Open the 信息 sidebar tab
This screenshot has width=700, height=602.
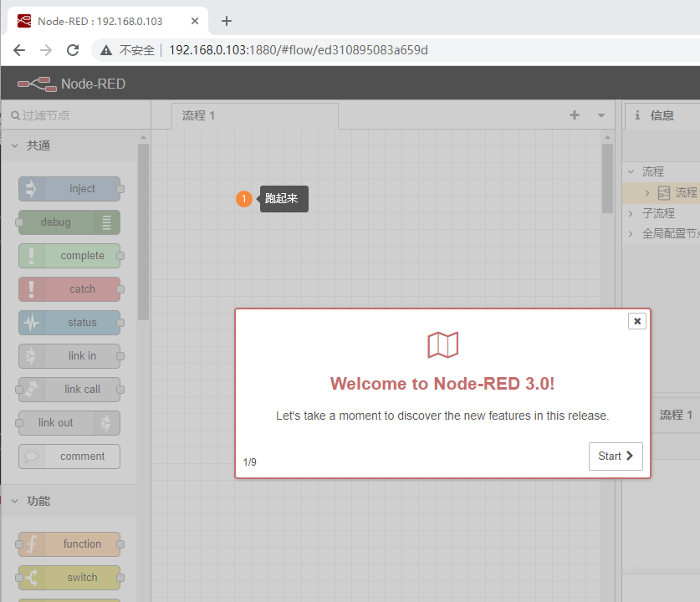662,115
